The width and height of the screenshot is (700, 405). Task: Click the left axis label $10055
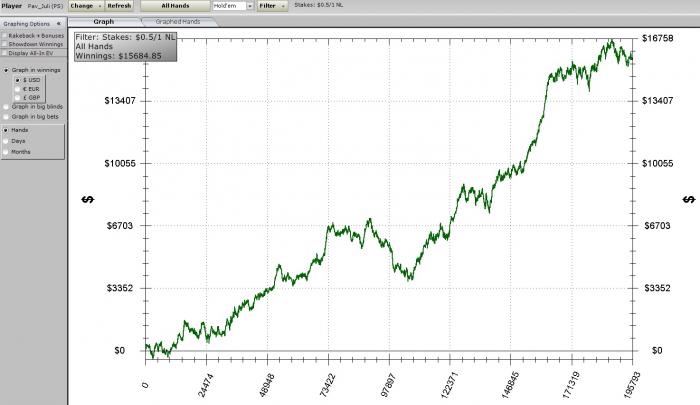tap(120, 163)
